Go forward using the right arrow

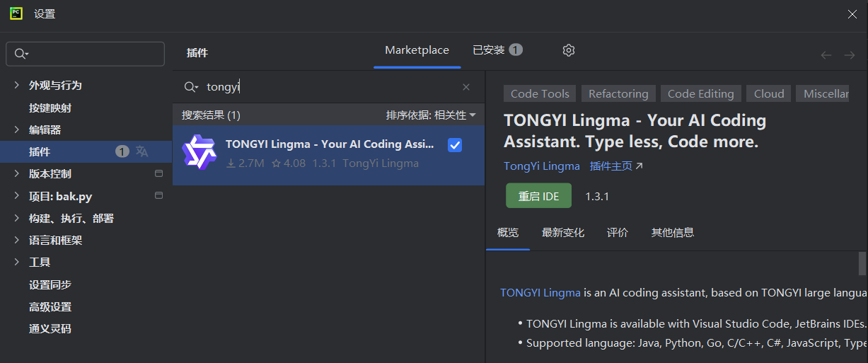(x=850, y=55)
